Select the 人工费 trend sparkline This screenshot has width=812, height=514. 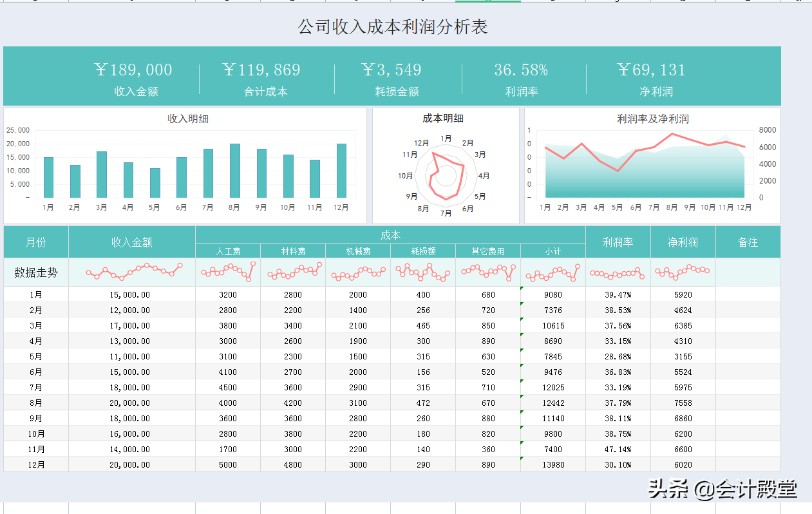pos(229,271)
